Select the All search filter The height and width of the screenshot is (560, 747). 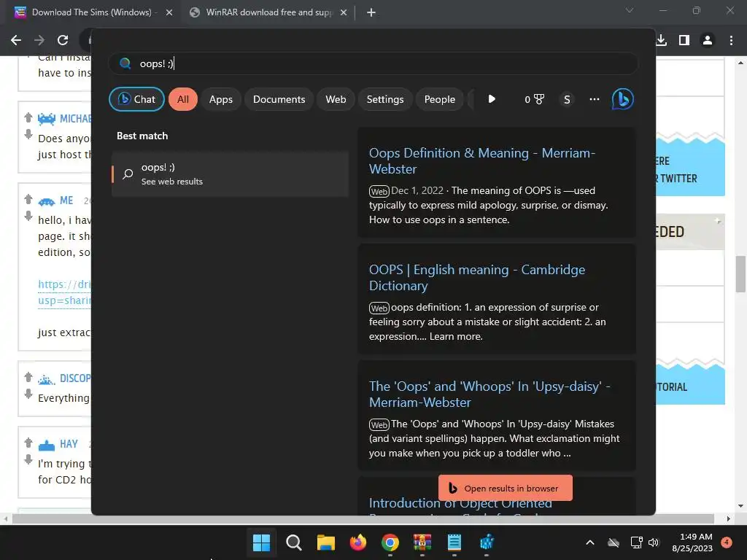click(183, 99)
